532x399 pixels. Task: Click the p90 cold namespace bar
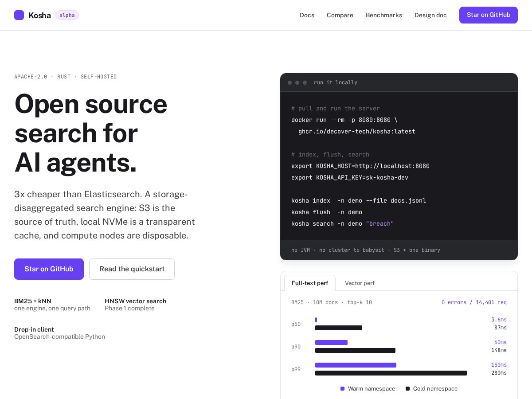pyautogui.click(x=355, y=351)
